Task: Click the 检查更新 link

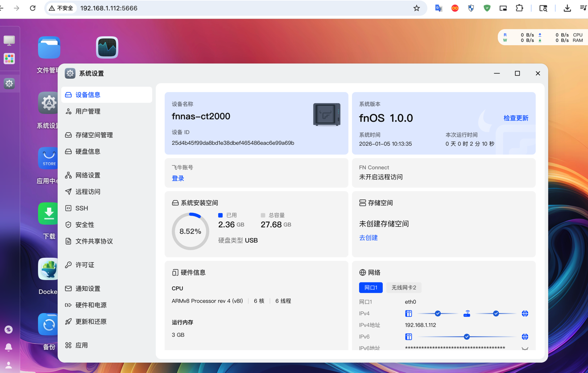Action: [516, 118]
